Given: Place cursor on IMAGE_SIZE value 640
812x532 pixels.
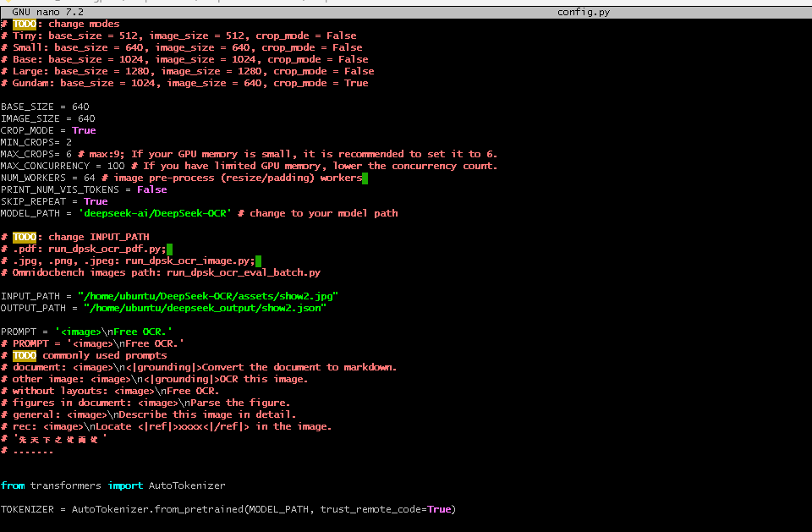Looking at the screenshot, I should click(86, 118).
